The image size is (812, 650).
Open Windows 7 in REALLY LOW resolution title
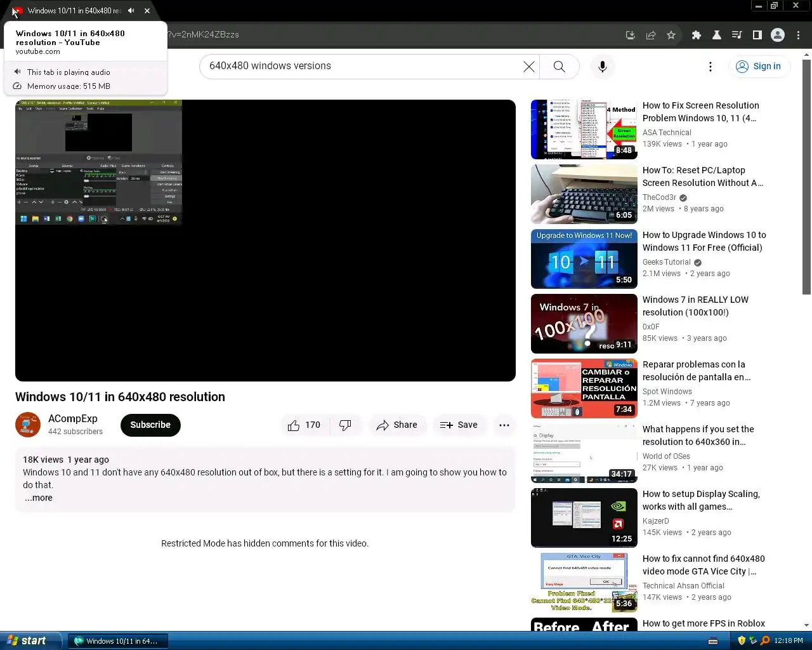(x=695, y=306)
